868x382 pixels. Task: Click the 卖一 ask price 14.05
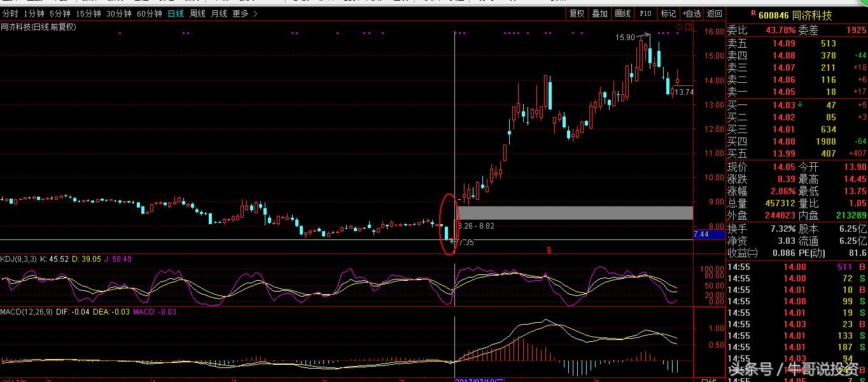click(784, 92)
